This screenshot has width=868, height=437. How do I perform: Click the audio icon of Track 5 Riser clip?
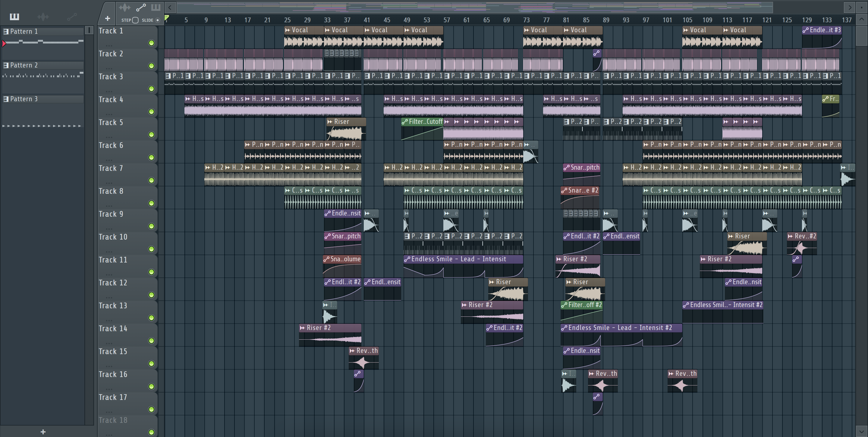pyautogui.click(x=330, y=122)
